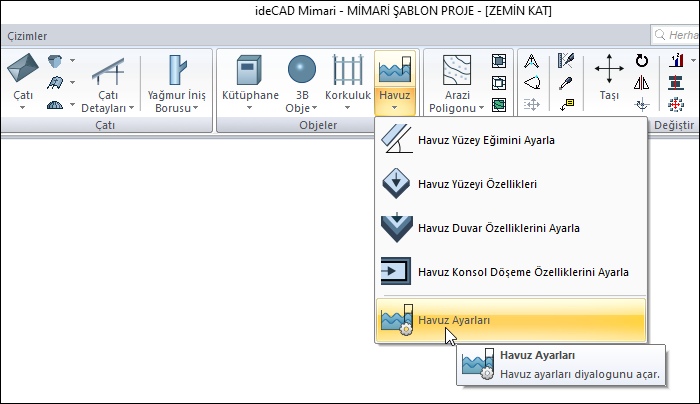Click the Çatı group label
The width and height of the screenshot is (700, 404).
[105, 125]
